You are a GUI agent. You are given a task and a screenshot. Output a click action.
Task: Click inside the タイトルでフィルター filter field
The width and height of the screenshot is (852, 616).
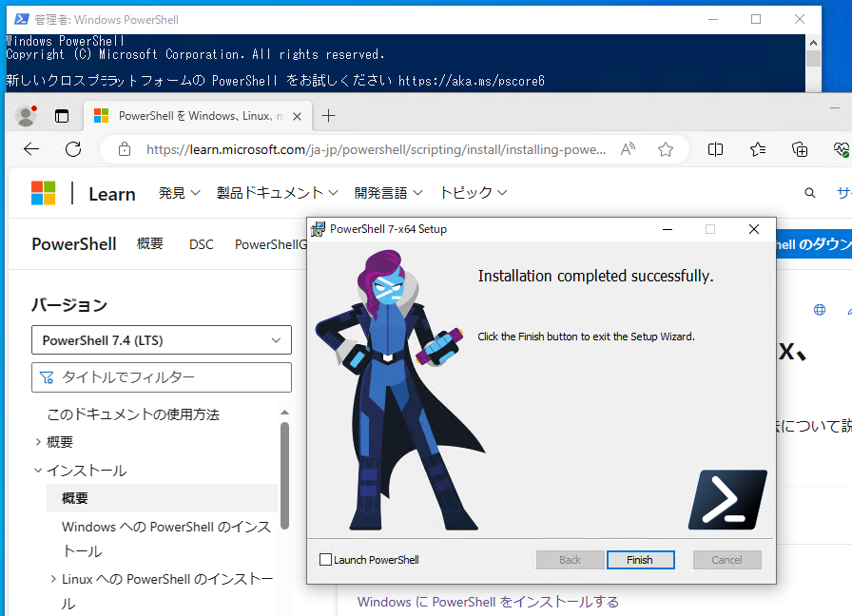point(162,377)
